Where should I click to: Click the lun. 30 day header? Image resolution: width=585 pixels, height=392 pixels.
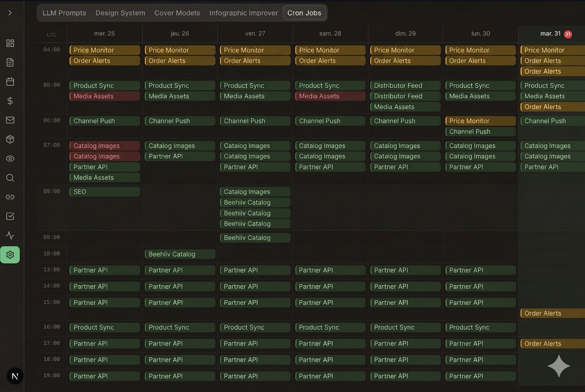click(481, 33)
